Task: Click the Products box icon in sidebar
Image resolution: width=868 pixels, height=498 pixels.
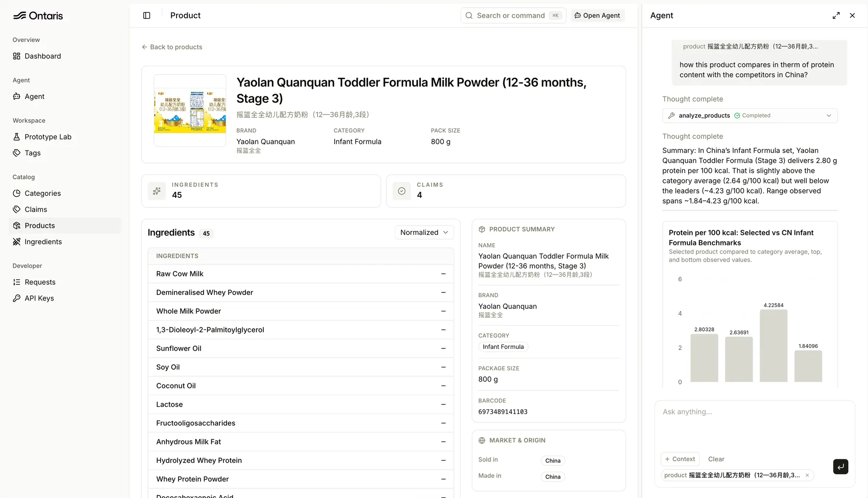Action: point(16,225)
